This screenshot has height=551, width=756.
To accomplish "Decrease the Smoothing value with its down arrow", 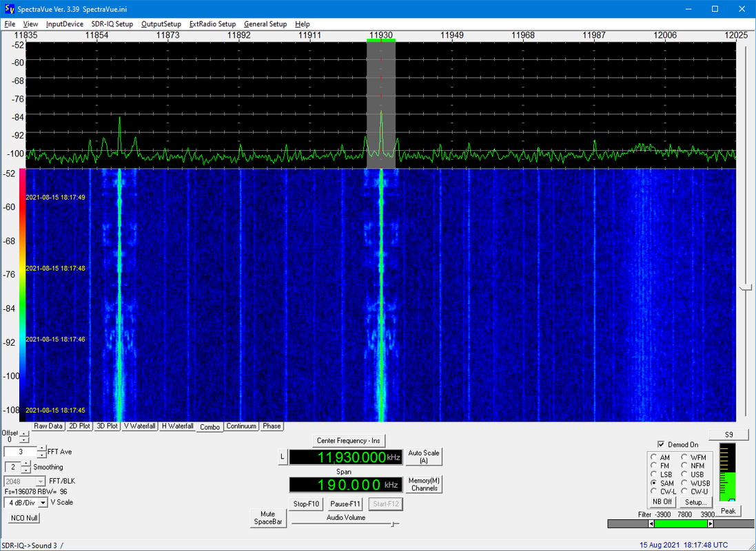I will click(x=25, y=470).
